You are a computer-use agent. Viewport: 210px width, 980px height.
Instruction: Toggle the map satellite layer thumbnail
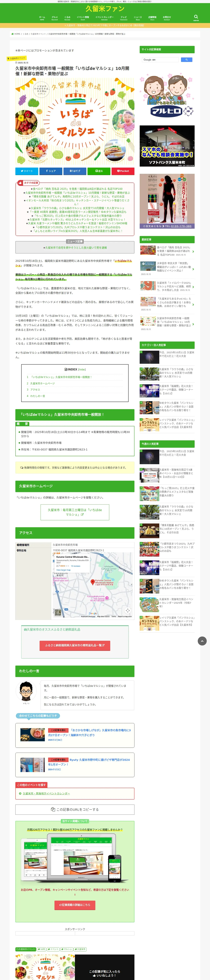[x=58, y=612]
